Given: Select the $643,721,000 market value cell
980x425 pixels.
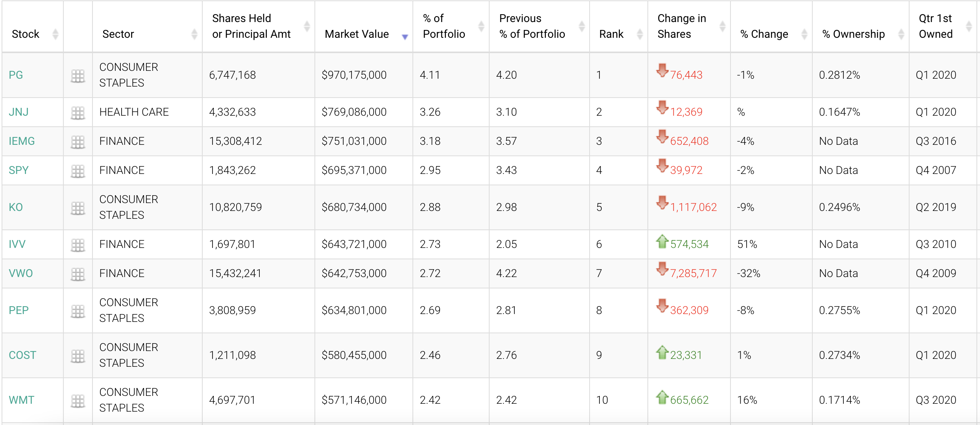Looking at the screenshot, I should click(364, 244).
